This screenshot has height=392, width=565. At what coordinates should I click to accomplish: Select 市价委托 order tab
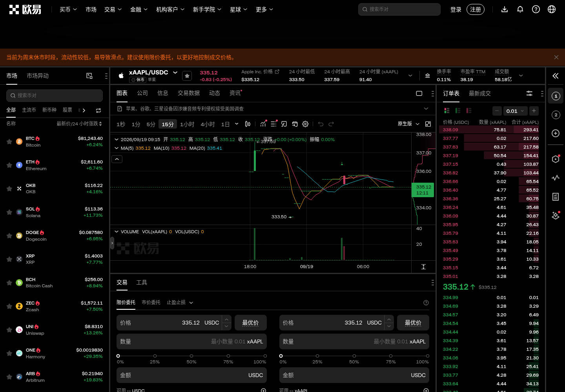tap(151, 303)
